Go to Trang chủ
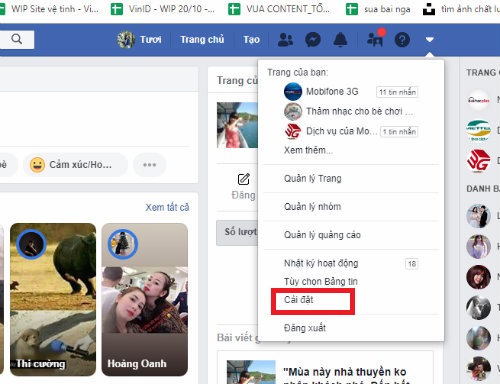Screen dimensions: 500x384 point(202,40)
